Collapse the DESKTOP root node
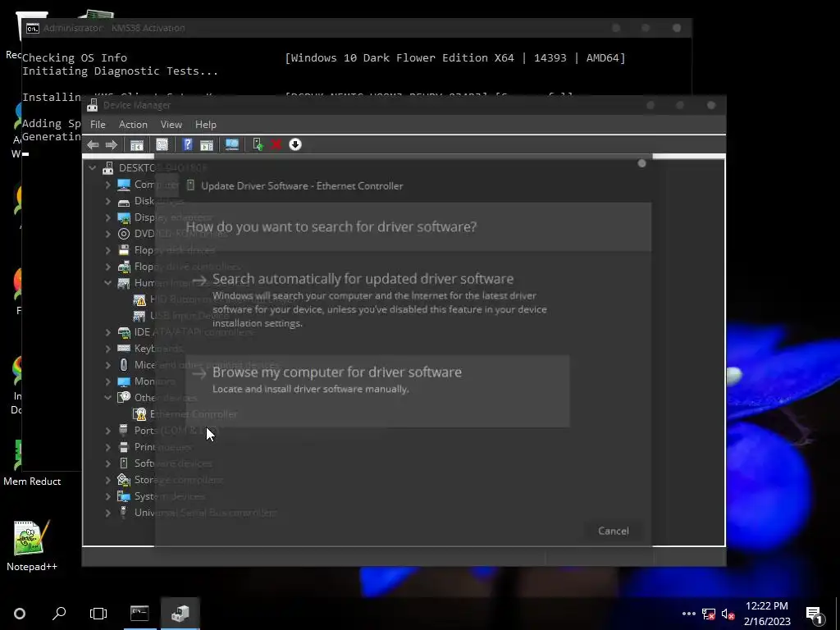840x630 pixels. (x=92, y=168)
